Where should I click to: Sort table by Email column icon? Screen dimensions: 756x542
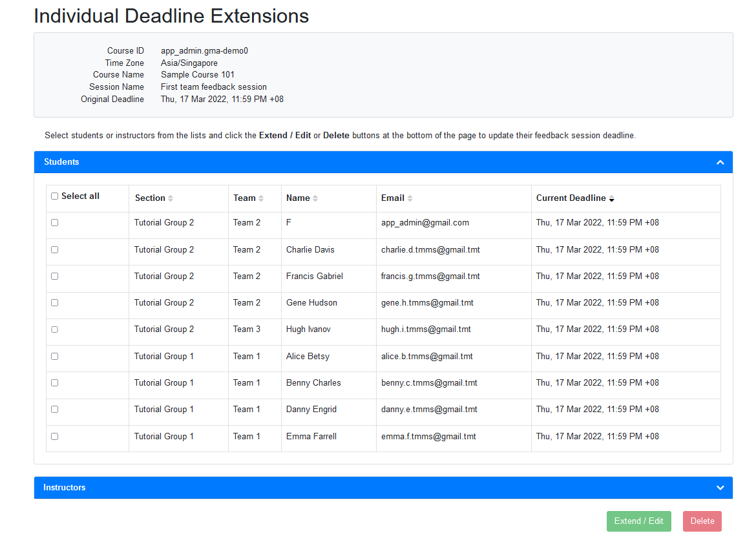[x=410, y=198]
